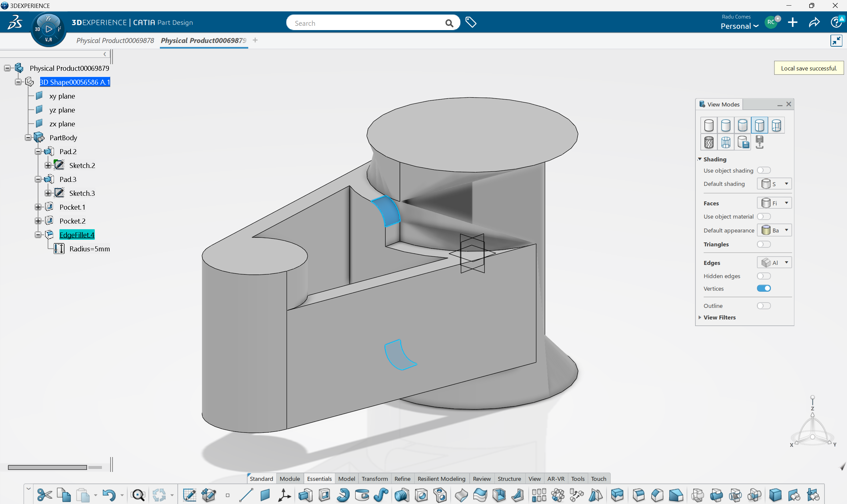The height and width of the screenshot is (504, 847).
Task: Select the Mirror tool icon
Action: pos(595,495)
